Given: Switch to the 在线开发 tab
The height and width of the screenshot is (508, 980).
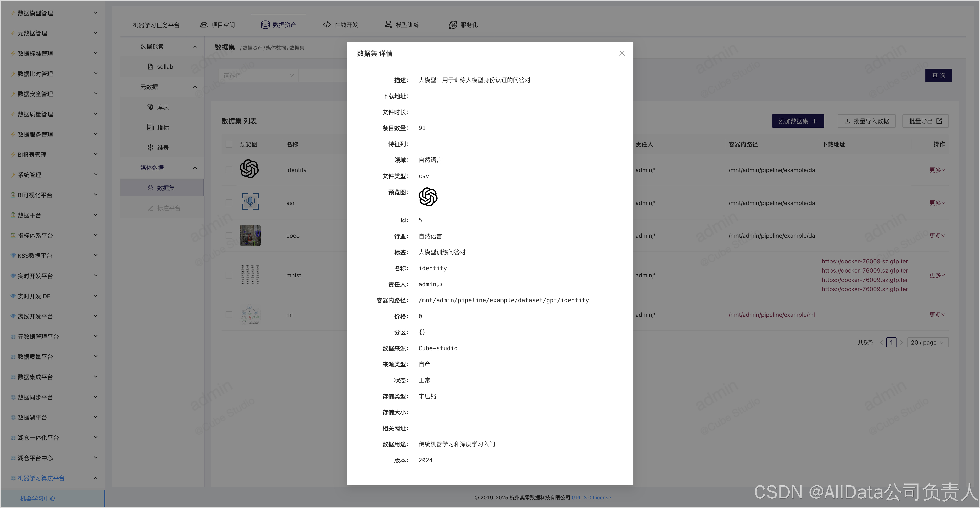Looking at the screenshot, I should coord(340,25).
